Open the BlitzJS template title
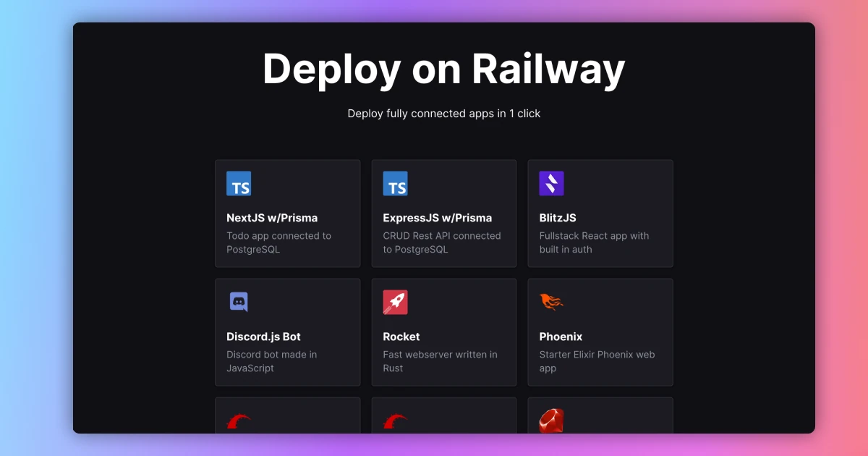Screen dimensions: 868x456 pyautogui.click(x=558, y=218)
